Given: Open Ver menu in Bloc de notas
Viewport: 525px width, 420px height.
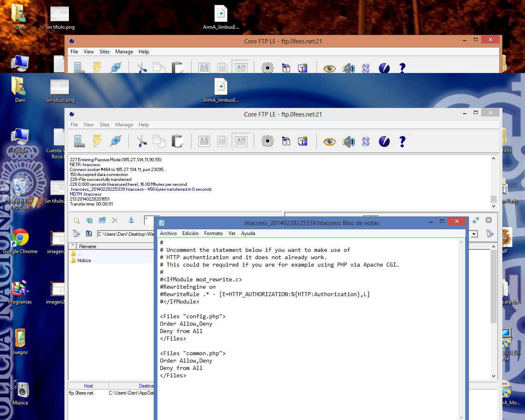Looking at the screenshot, I should [x=232, y=233].
